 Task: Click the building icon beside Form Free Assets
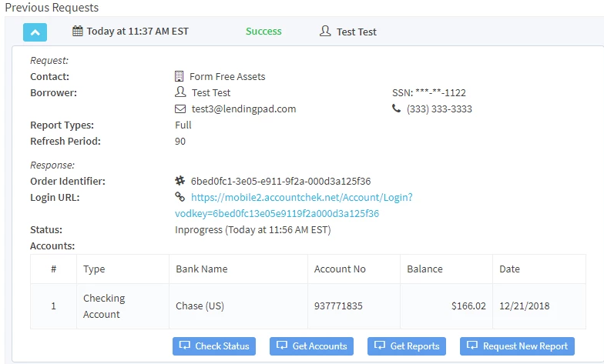(179, 76)
